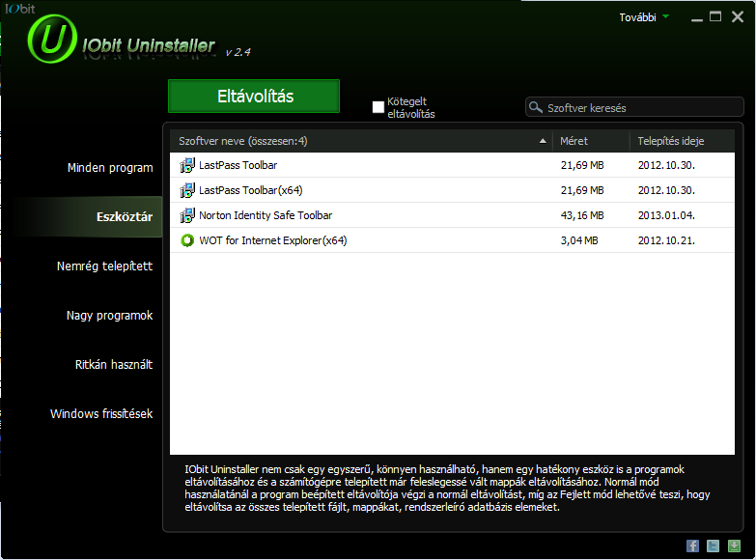756x560 pixels.
Task: Switch to the Minden program tab
Action: [110, 168]
